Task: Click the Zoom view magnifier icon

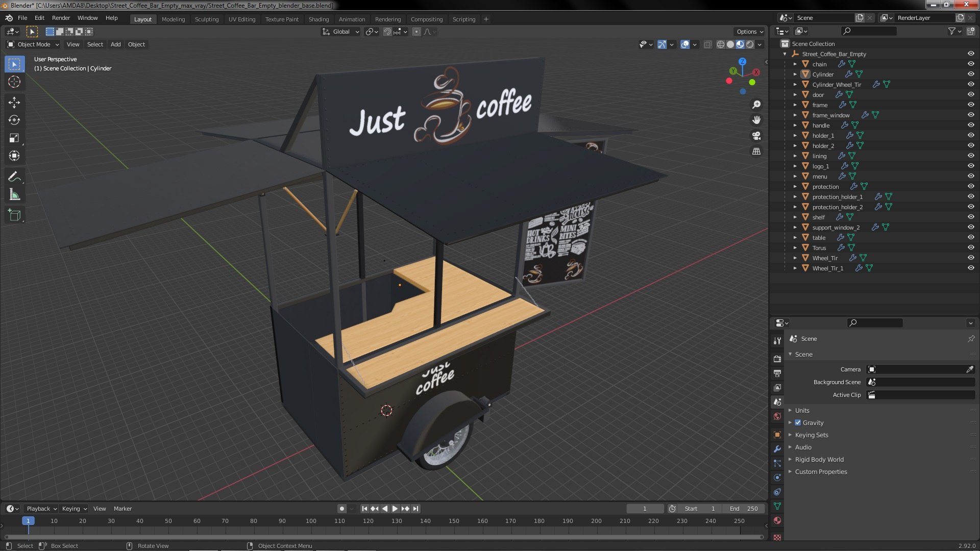Action: [x=756, y=105]
